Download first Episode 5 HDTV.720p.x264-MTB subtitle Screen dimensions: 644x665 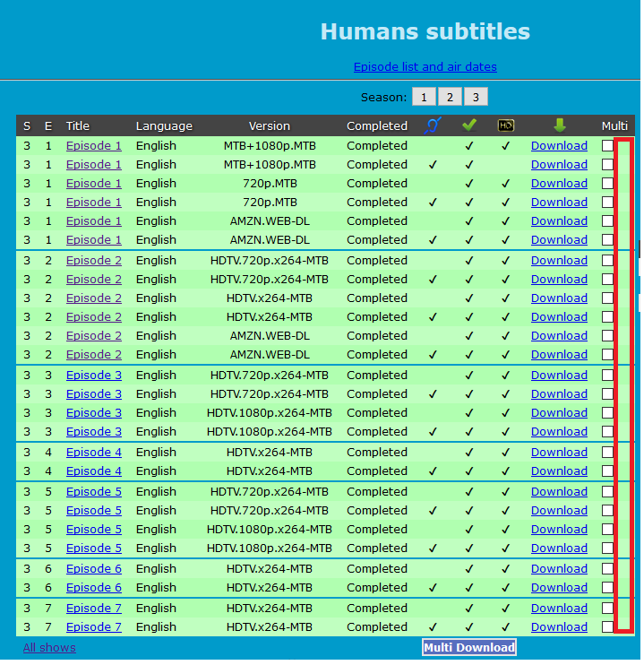pos(559,492)
